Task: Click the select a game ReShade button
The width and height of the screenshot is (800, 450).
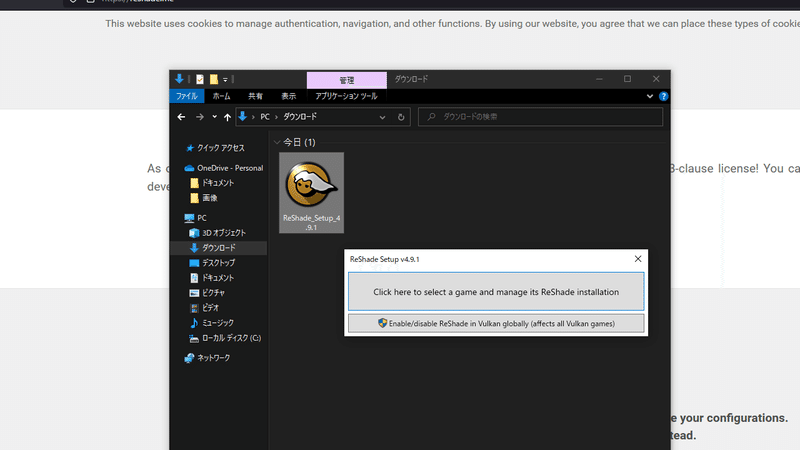Action: tap(496, 291)
